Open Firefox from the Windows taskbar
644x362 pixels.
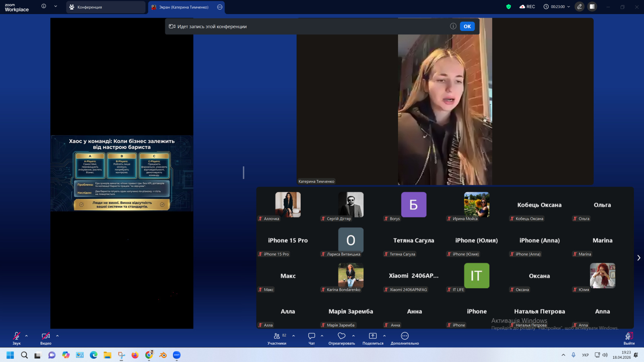135,355
